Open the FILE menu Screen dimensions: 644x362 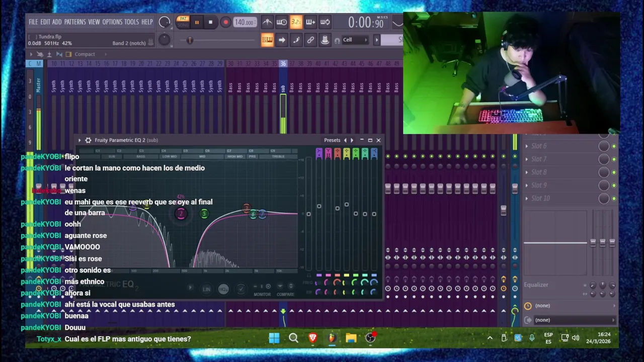pos(33,22)
